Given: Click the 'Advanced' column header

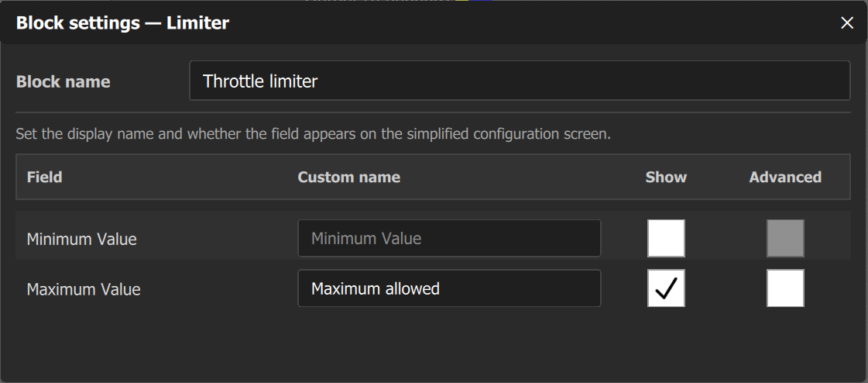Looking at the screenshot, I should point(785,178).
